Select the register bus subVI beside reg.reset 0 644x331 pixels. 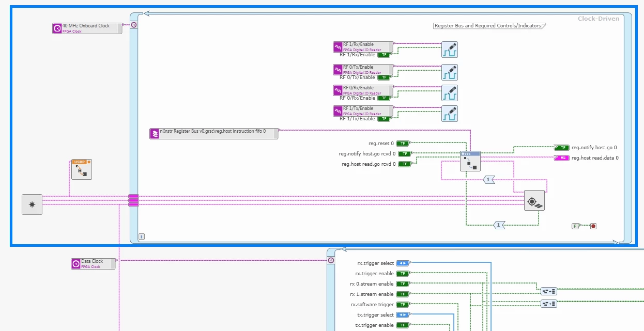(x=470, y=161)
